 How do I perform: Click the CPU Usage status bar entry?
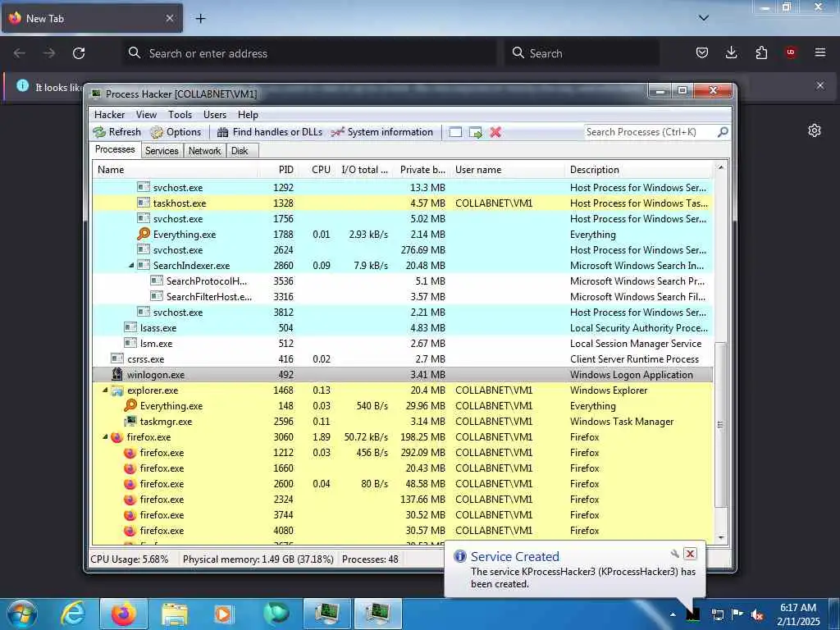[129, 559]
